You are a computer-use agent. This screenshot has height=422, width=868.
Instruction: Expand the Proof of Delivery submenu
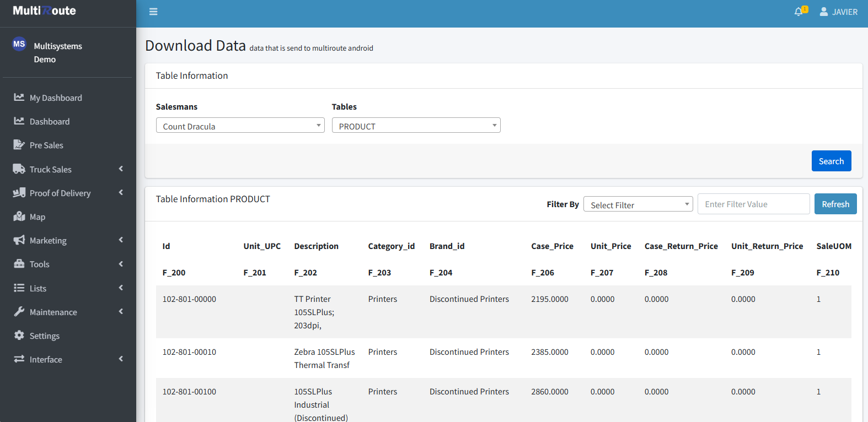(x=121, y=193)
